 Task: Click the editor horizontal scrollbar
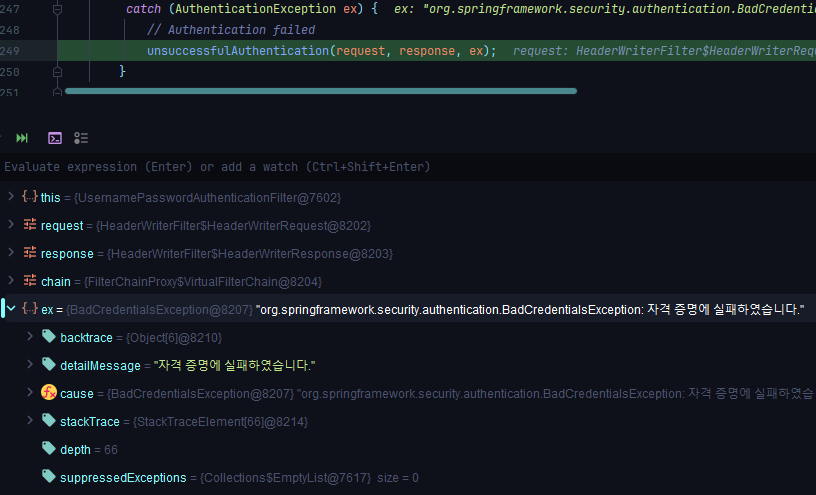click(320, 91)
